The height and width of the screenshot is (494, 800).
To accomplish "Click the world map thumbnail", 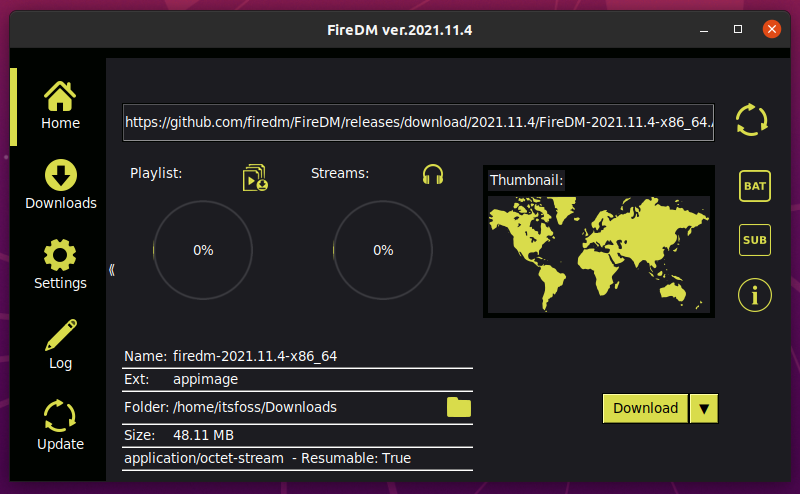I will click(x=598, y=254).
